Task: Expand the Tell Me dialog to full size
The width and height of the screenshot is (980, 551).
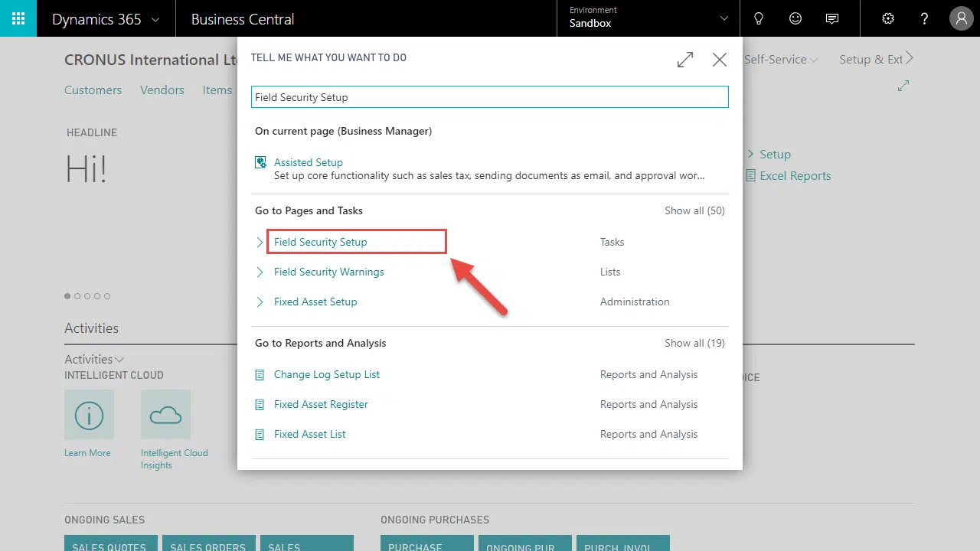Action: click(x=685, y=60)
